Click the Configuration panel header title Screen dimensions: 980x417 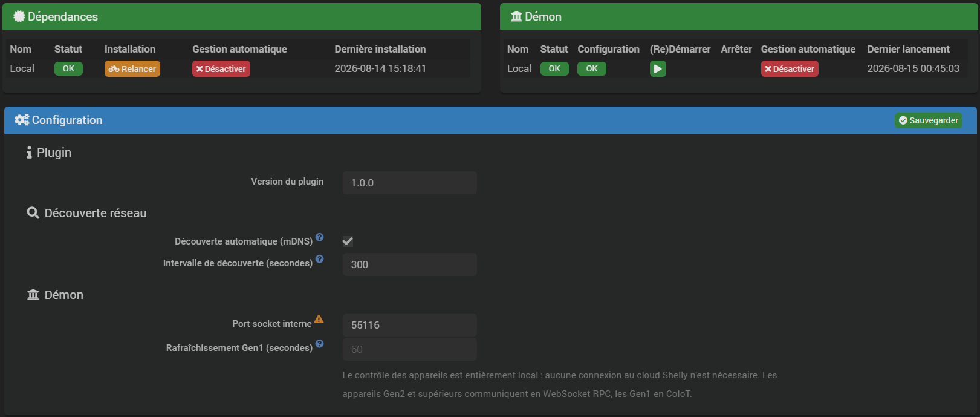67,120
